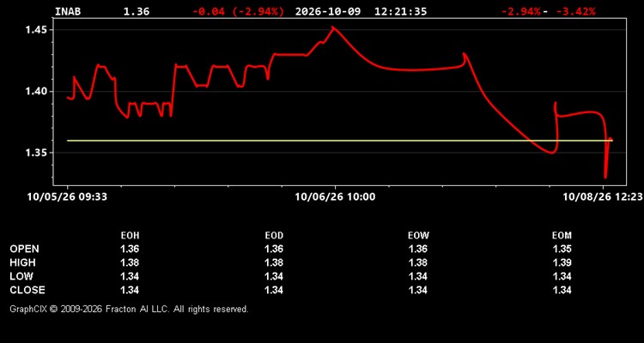Click the EOW column header
This screenshot has height=343, width=644.
click(x=418, y=236)
